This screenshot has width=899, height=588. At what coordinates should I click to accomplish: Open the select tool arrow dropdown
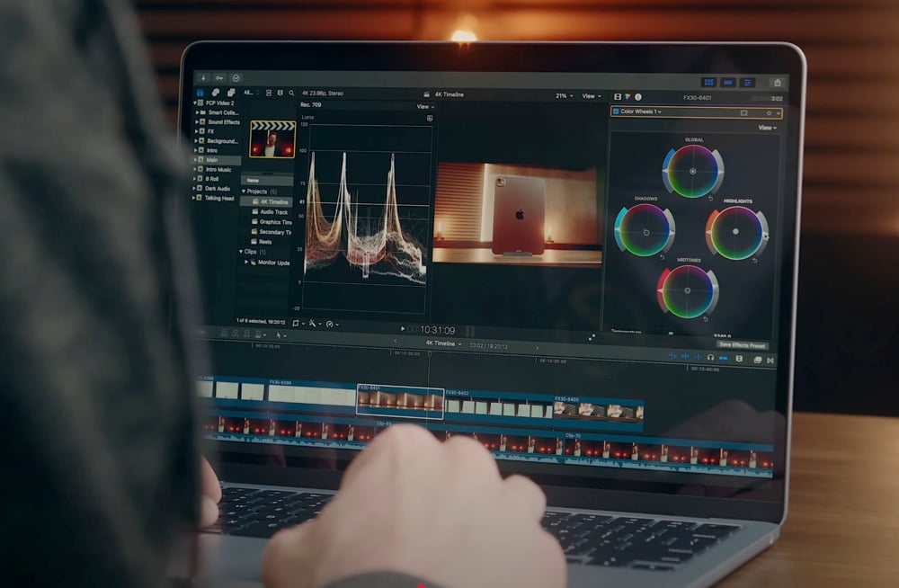(280, 335)
